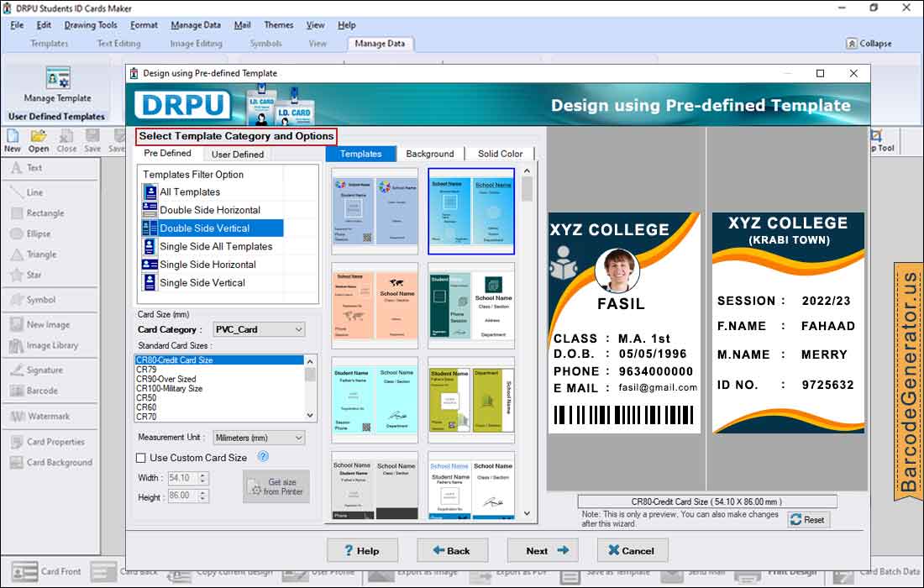
Task: Click the Help button in wizard
Action: click(x=362, y=551)
